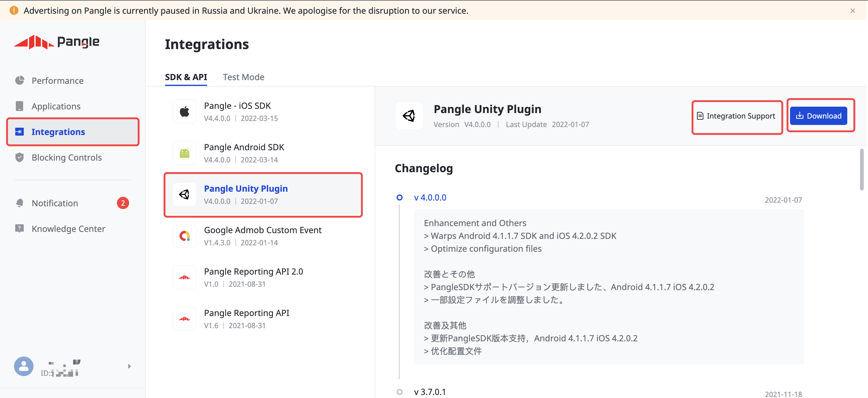Open the Performance menu item
Viewport: 868px width, 398px height.
point(72,81)
